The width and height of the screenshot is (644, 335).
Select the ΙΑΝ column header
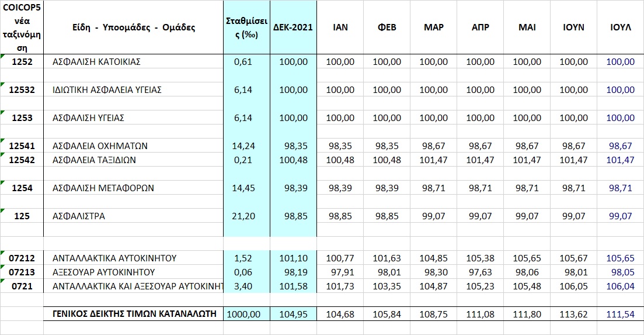(x=340, y=27)
